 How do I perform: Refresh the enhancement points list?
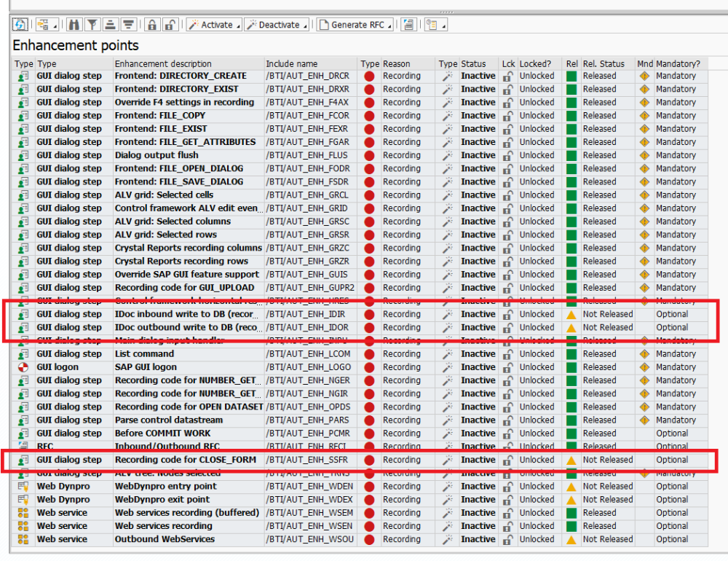[x=20, y=24]
